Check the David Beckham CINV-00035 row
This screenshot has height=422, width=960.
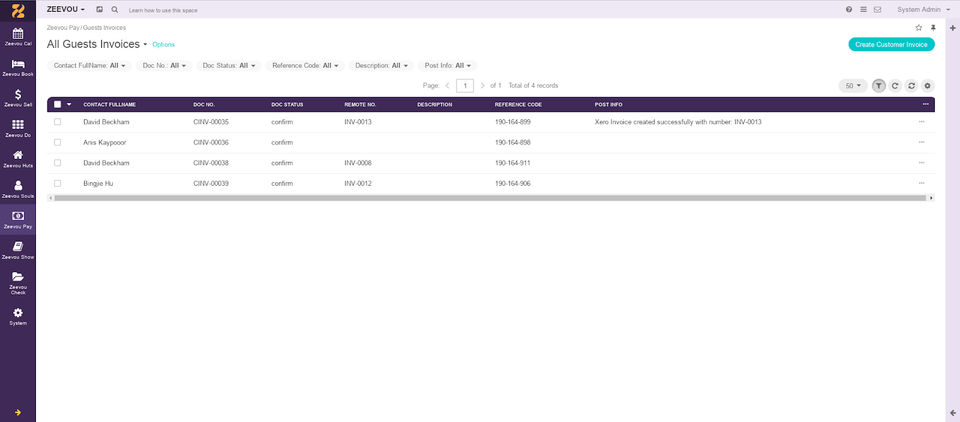[58, 122]
